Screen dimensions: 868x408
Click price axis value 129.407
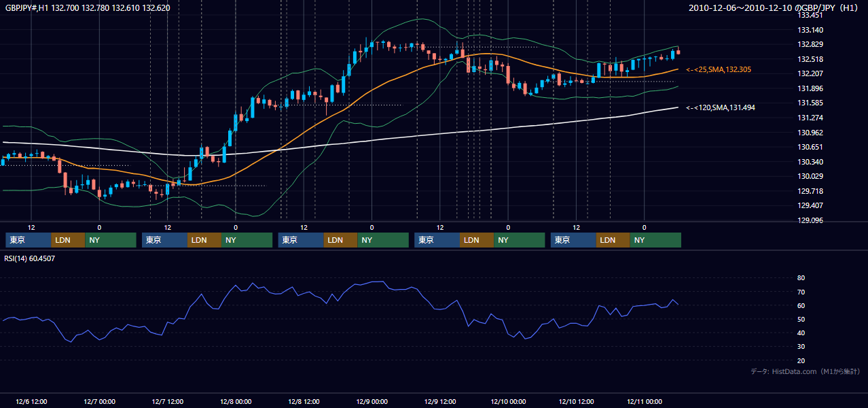[x=810, y=205]
